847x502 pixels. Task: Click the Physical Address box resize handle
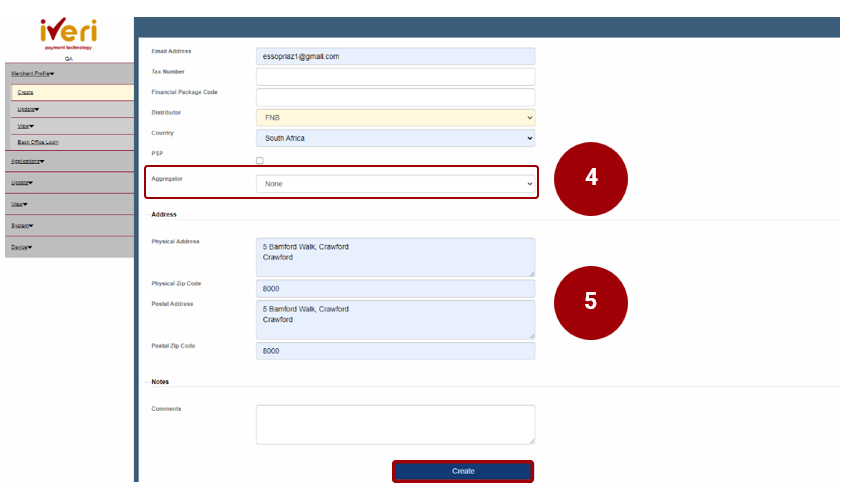tap(531, 273)
